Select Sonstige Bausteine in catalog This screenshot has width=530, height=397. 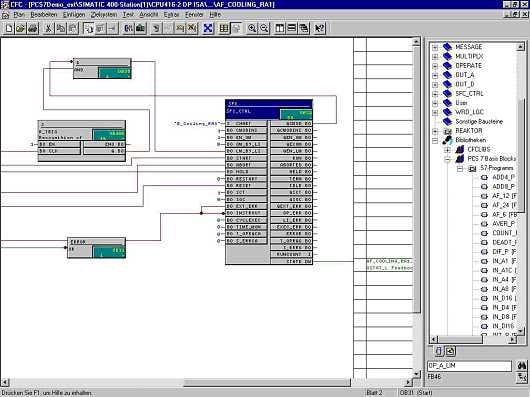coord(479,122)
